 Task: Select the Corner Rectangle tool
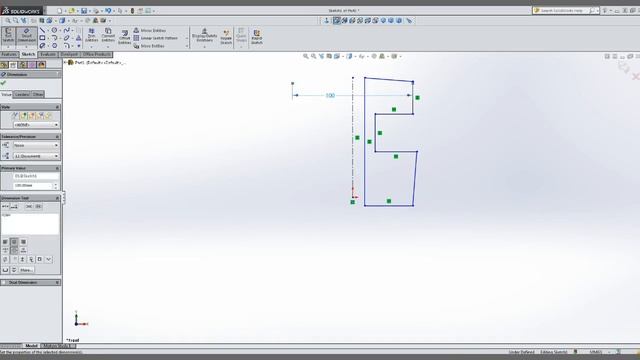pos(42,38)
